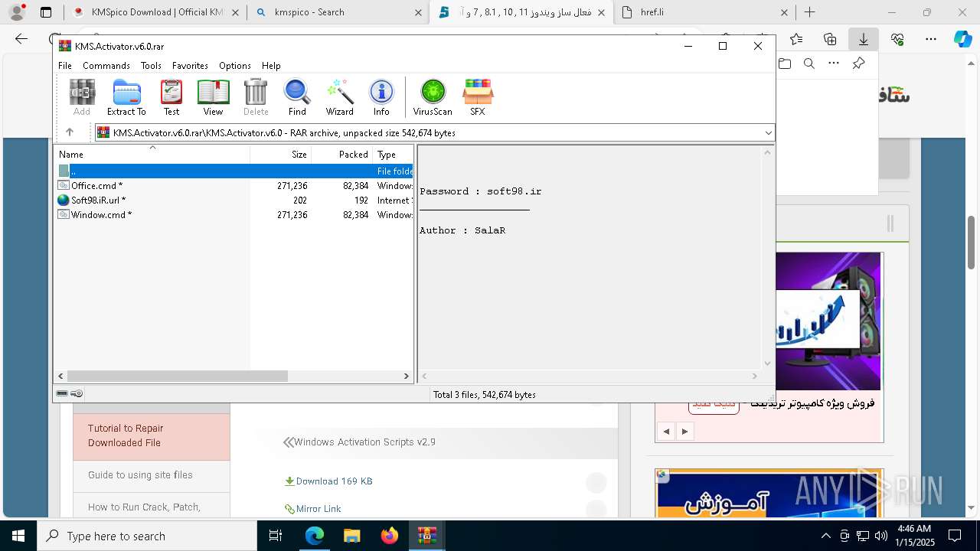Open Edge settings and more menu
This screenshot has height=551, width=980.
(x=930, y=39)
